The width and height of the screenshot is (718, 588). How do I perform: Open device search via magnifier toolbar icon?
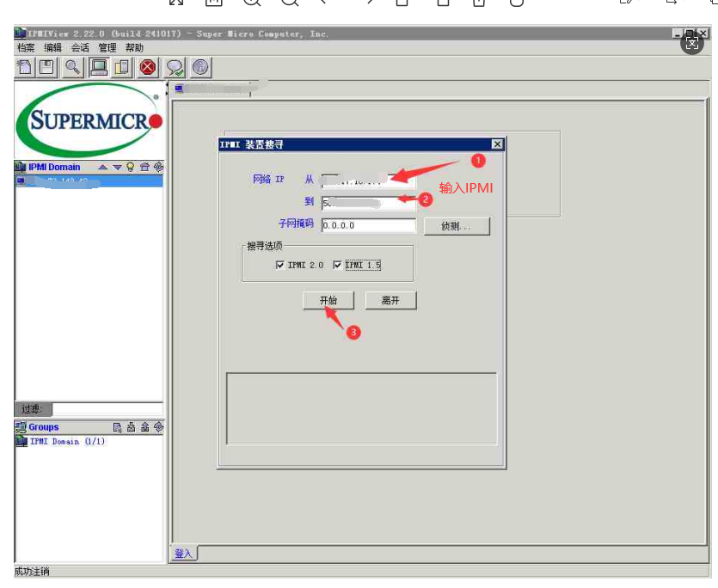point(73,67)
